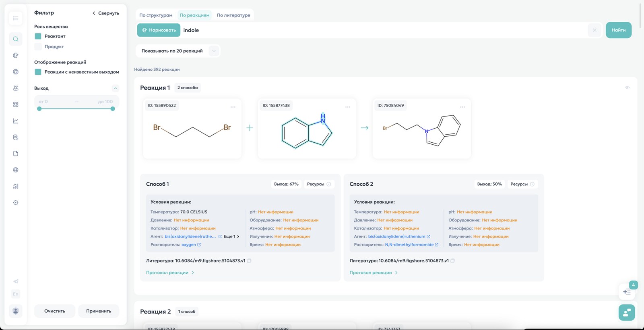644x330 pixels.
Task: Open the settings gear icon in sidebar
Action: (x=16, y=203)
